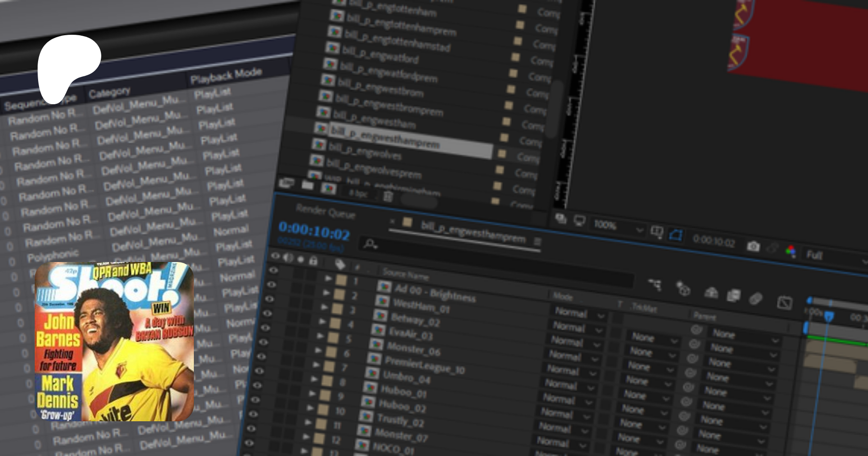Expand the WestHam_01 layer properties
The image size is (868, 456).
tap(326, 292)
